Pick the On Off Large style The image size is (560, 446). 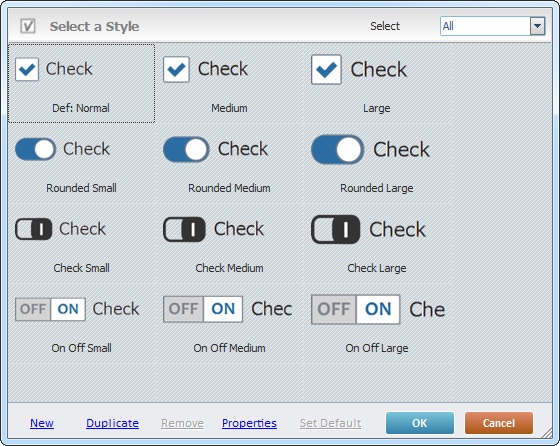377,324
